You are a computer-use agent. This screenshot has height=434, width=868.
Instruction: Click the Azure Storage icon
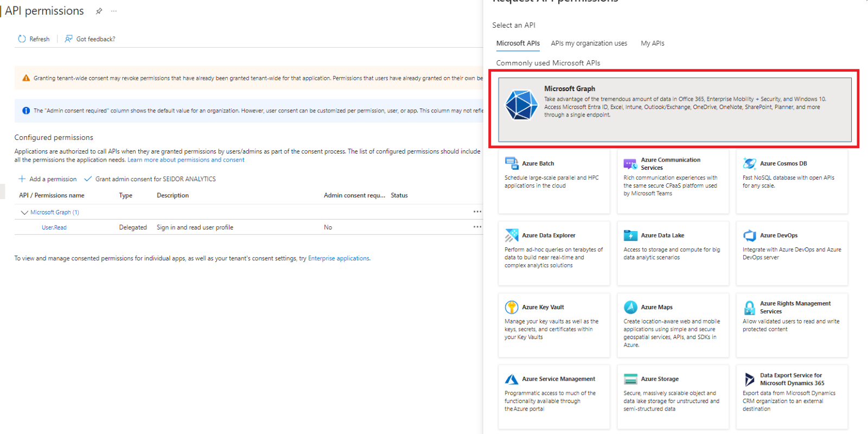click(x=630, y=379)
